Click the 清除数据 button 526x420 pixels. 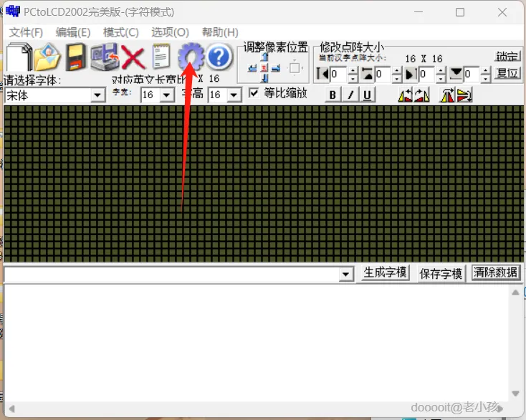click(x=495, y=272)
